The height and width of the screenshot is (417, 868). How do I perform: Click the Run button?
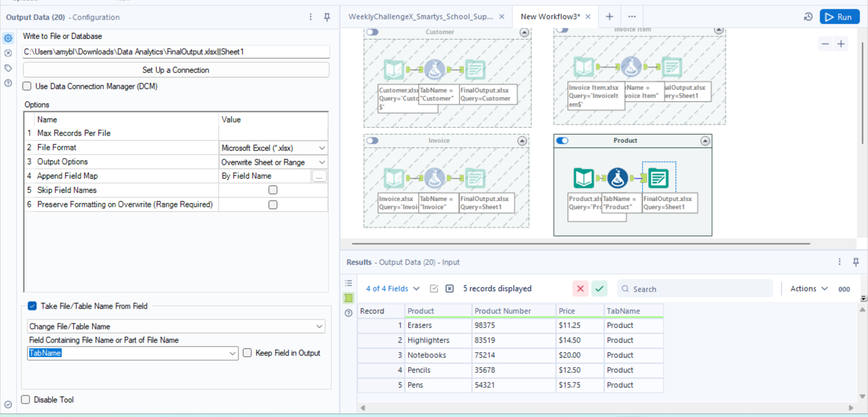pos(839,17)
